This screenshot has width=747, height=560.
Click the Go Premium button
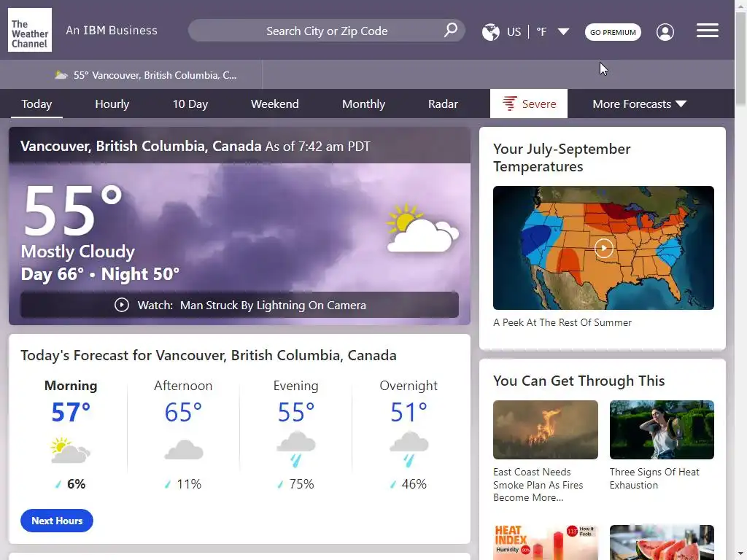613,32
